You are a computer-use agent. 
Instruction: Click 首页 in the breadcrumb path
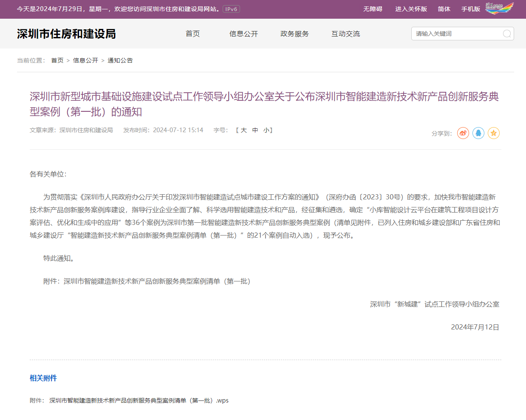pos(57,60)
